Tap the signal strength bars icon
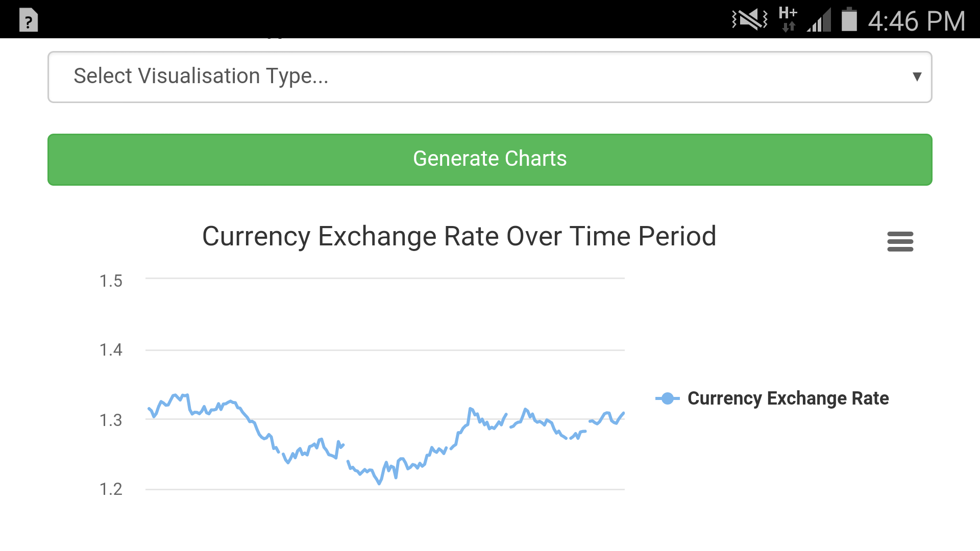This screenshot has height=551, width=980. click(x=820, y=21)
